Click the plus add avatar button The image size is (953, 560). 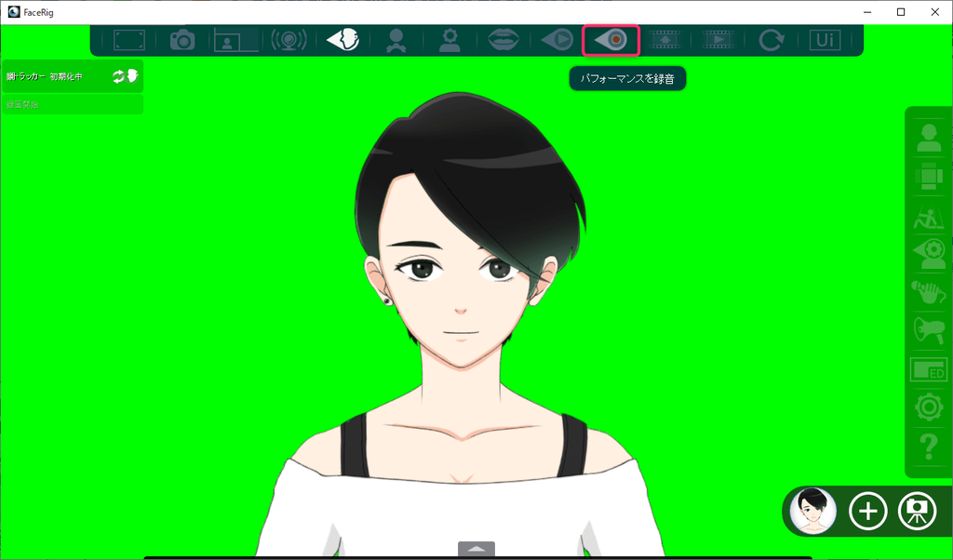(x=867, y=511)
